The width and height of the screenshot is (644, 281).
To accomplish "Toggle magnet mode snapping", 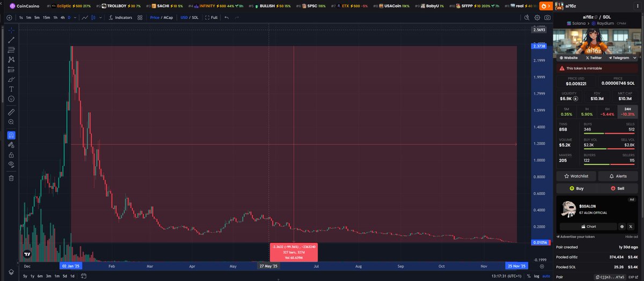I will point(11,135).
